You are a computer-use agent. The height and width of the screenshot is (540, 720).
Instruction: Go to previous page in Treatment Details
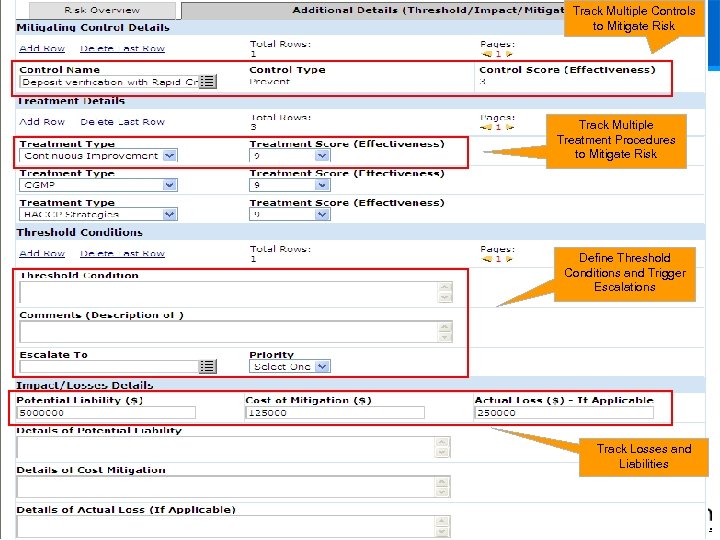click(486, 127)
